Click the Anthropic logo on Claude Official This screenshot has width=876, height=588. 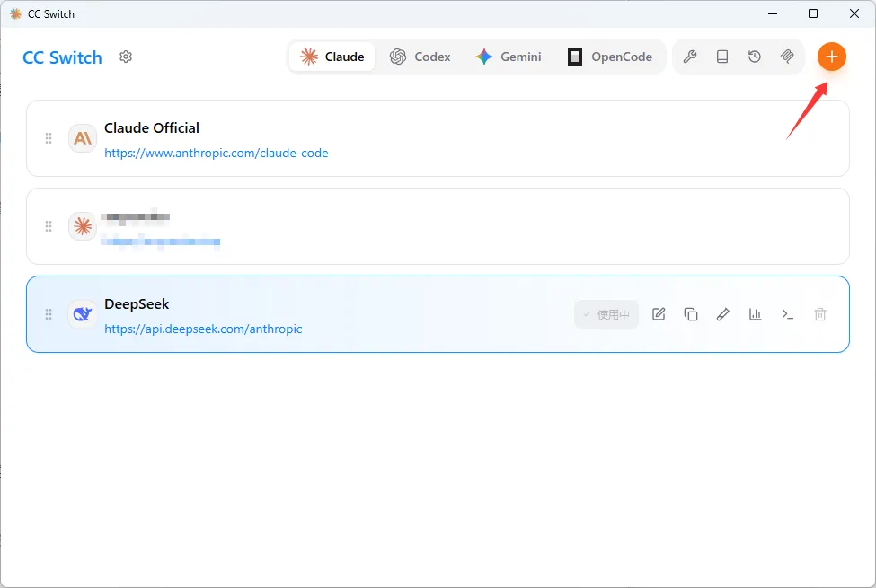83,138
